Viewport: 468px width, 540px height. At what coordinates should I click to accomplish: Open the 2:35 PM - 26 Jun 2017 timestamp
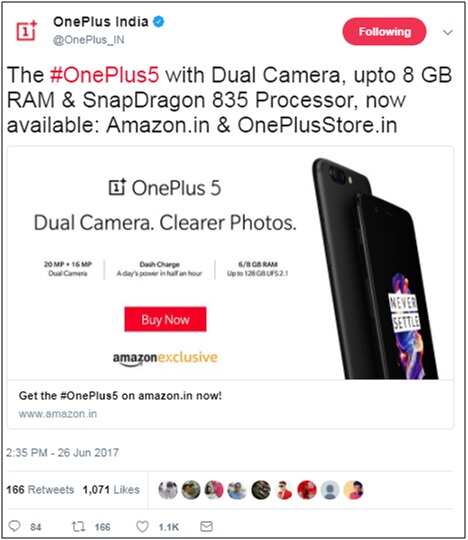pyautogui.click(x=62, y=452)
